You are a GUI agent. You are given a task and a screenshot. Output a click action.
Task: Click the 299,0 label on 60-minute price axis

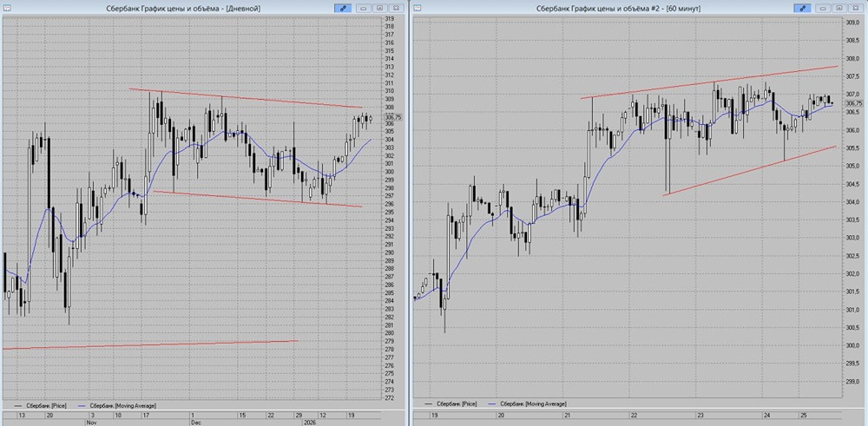pyautogui.click(x=852, y=382)
